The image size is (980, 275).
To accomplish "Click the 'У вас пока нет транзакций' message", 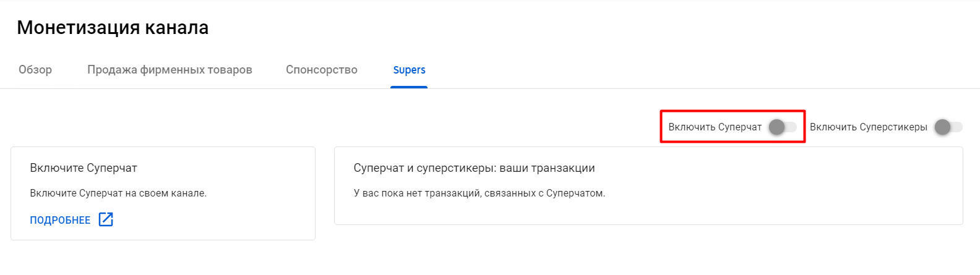I will click(479, 193).
